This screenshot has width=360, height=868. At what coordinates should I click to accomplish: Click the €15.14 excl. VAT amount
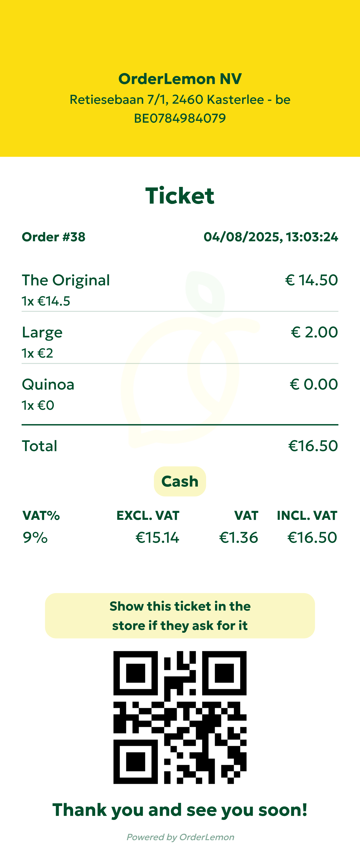[x=157, y=537]
